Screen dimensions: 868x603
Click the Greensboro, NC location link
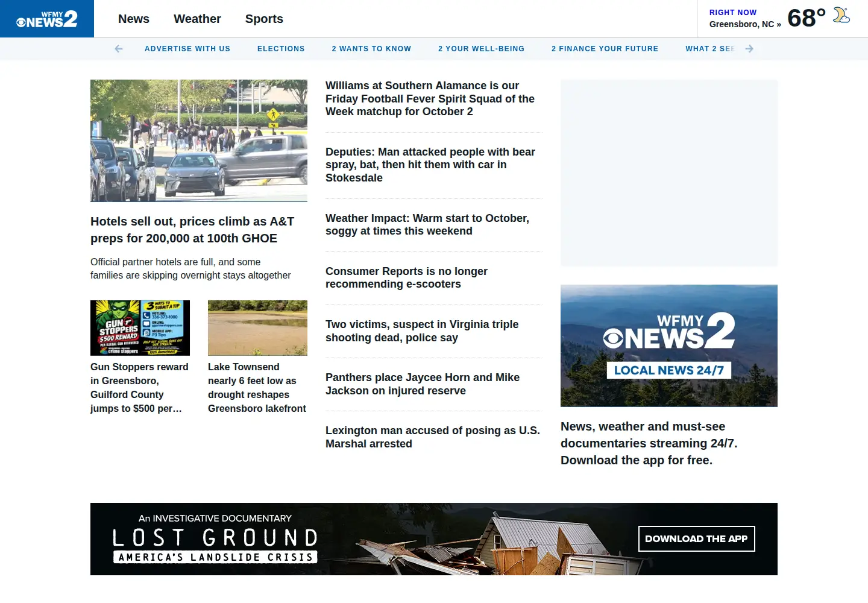click(745, 24)
